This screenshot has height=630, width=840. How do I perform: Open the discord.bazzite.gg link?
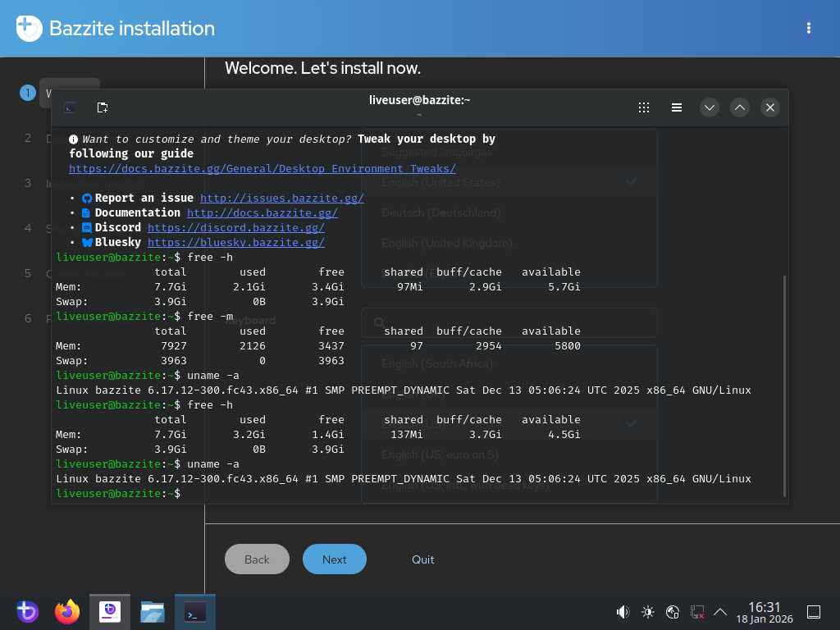[x=236, y=228]
